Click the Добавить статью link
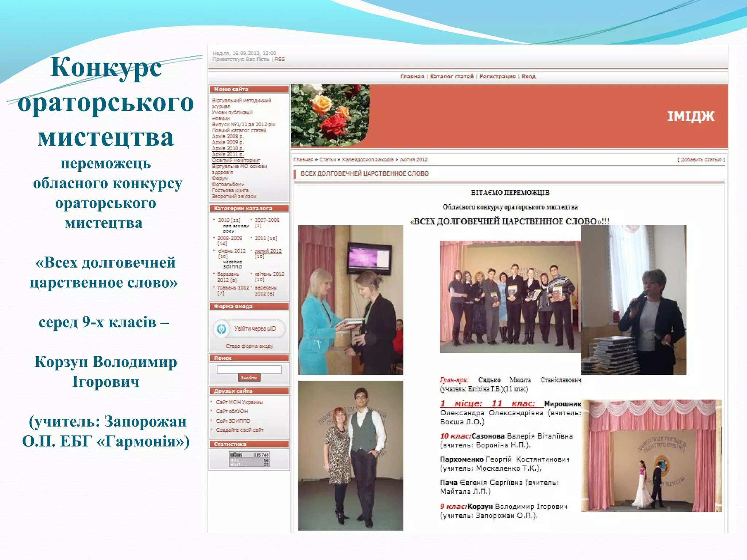The image size is (747, 560). click(701, 160)
